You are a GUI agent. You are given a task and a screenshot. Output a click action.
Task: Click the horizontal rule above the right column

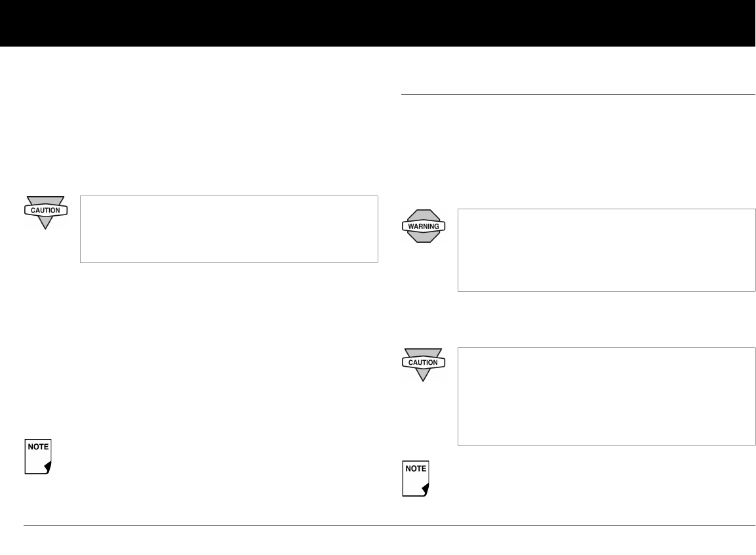tap(578, 95)
